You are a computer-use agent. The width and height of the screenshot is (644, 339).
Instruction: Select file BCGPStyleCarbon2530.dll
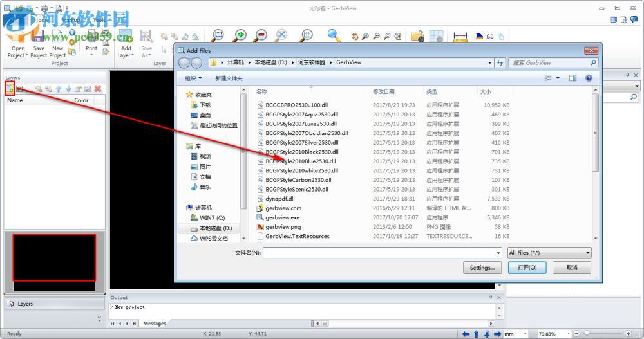click(x=298, y=179)
